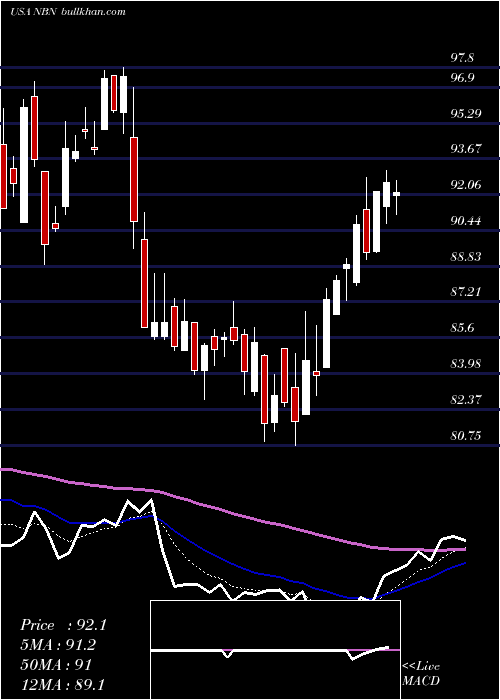Screen dimensions: 500x700
Task: Click the 92.06 price level label
Action: coord(465,185)
